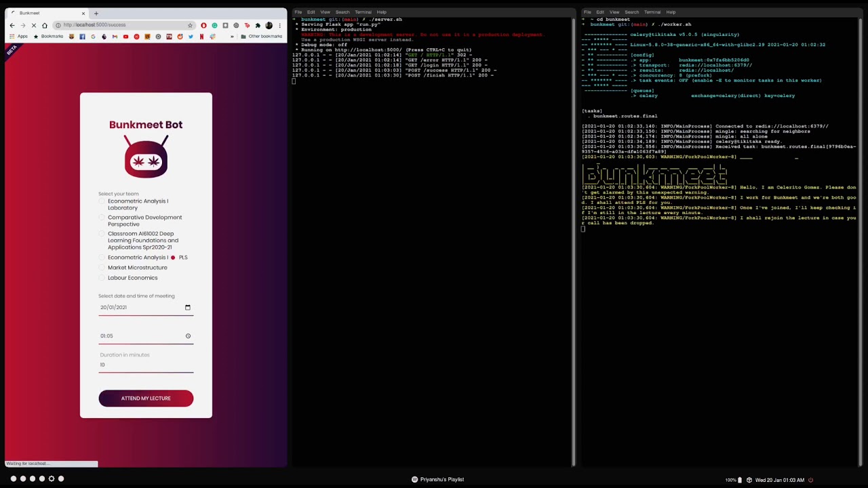
Task: Open the Edit menu in the server terminal
Action: click(x=311, y=12)
